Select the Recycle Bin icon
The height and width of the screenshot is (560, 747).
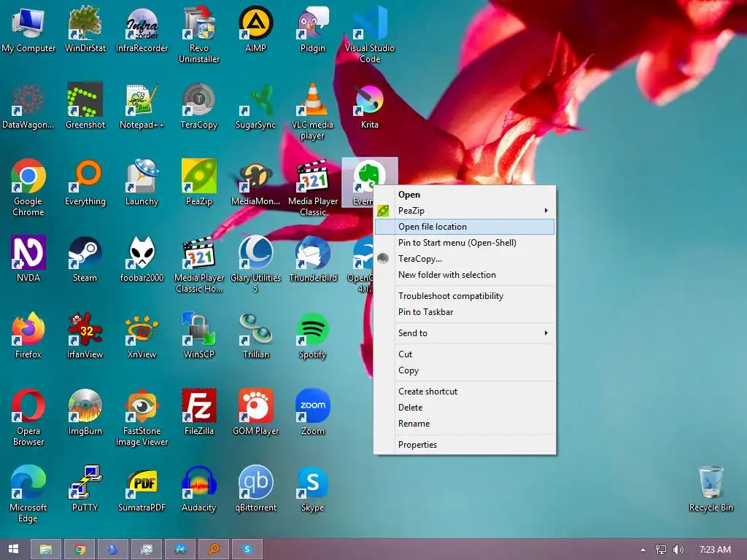(711, 489)
